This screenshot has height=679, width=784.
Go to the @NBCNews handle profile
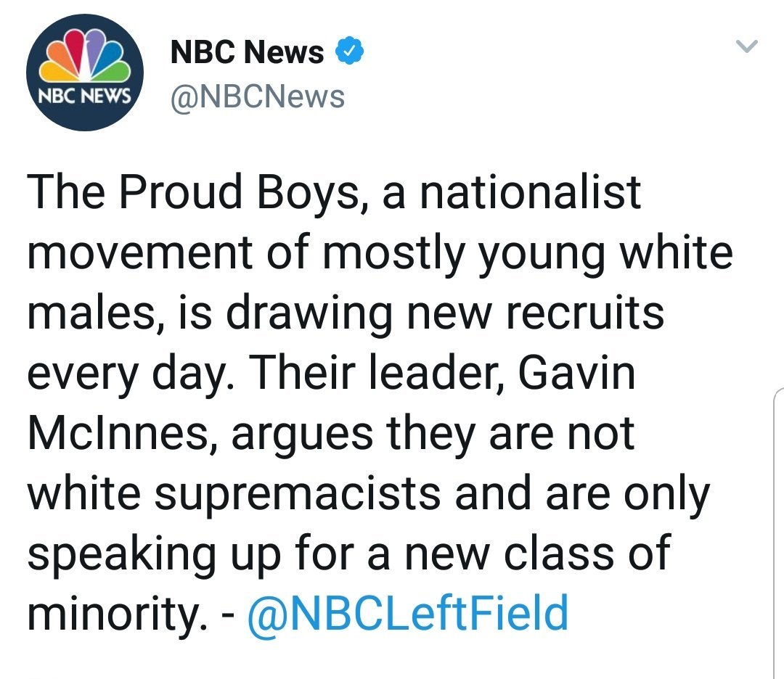pyautogui.click(x=257, y=96)
